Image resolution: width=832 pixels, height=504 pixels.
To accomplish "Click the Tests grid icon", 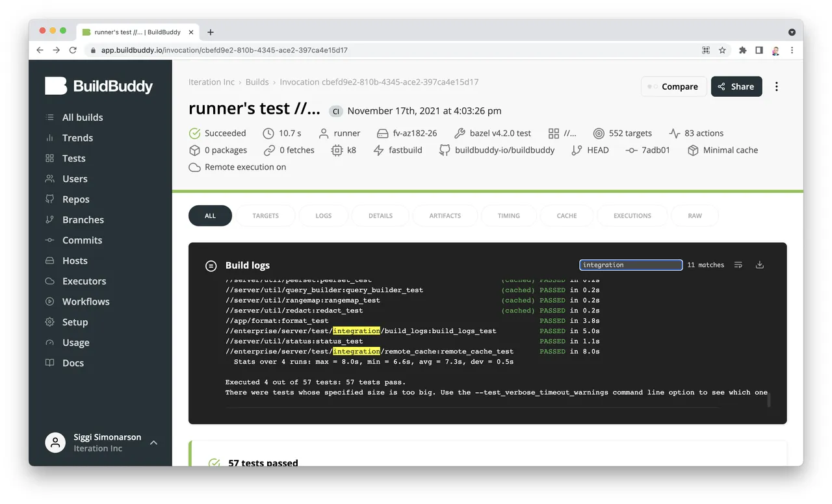I will [49, 158].
